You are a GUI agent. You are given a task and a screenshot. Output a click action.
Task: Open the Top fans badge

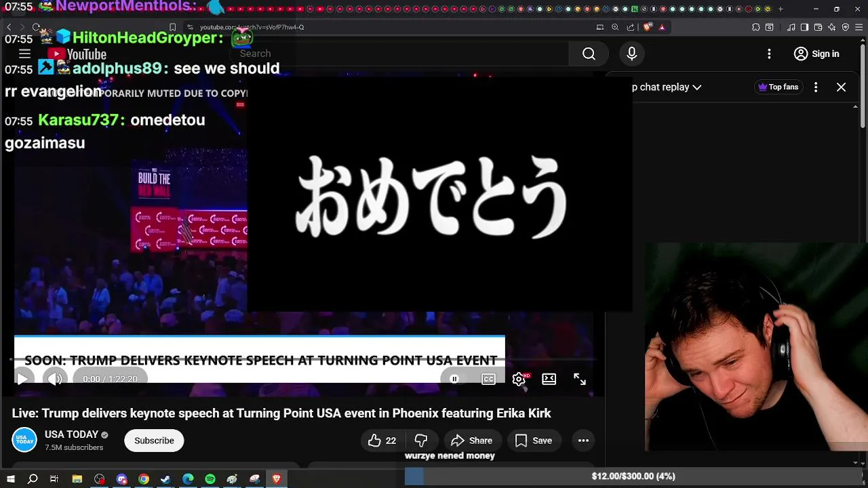778,87
